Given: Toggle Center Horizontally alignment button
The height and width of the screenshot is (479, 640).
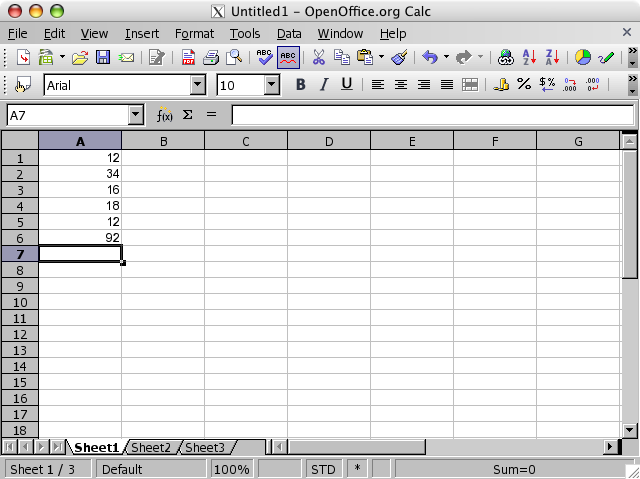Looking at the screenshot, I should pos(401,84).
